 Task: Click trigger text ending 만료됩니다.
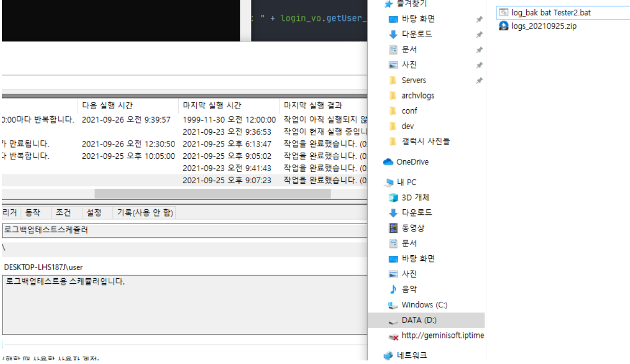[26, 144]
